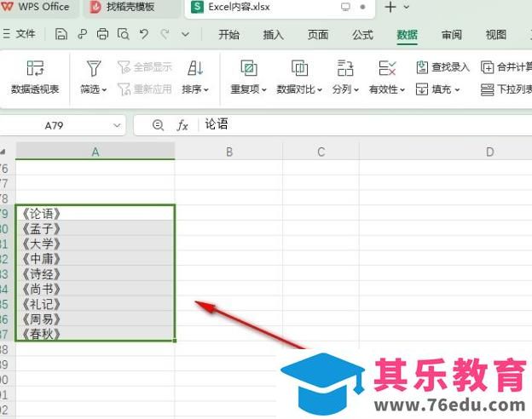Select cell containing 《尚书》

click(x=95, y=289)
